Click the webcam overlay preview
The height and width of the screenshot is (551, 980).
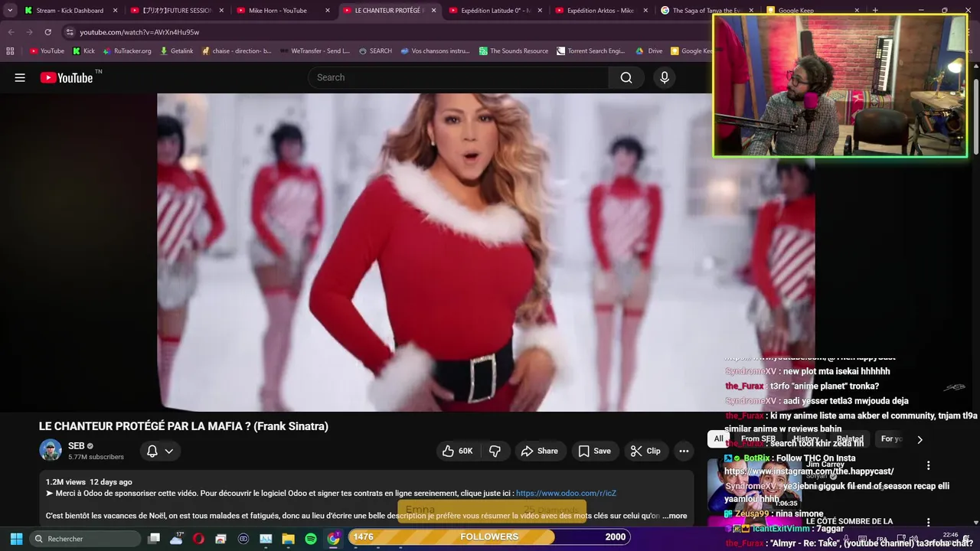[x=840, y=86]
